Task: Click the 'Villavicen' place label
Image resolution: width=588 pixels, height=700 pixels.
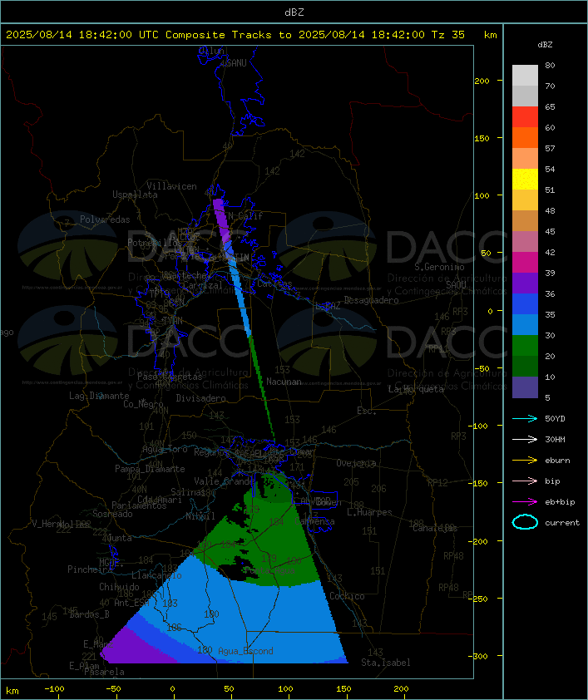Action: point(171,186)
